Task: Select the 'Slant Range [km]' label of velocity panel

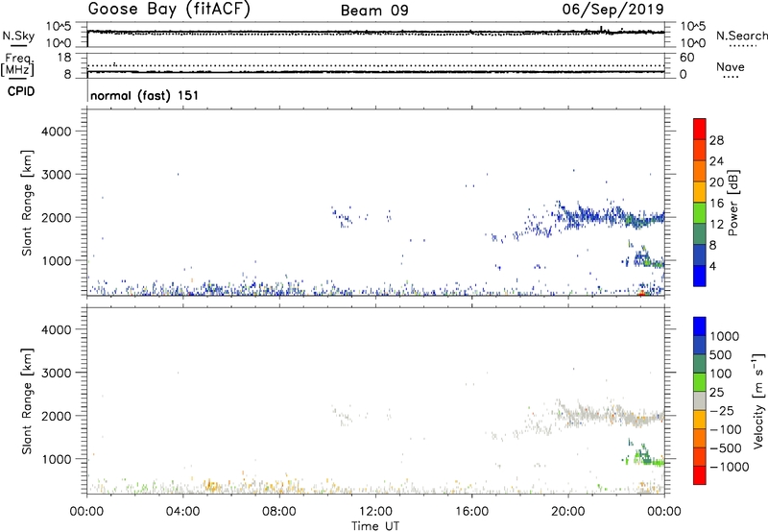Action: [x=27, y=401]
